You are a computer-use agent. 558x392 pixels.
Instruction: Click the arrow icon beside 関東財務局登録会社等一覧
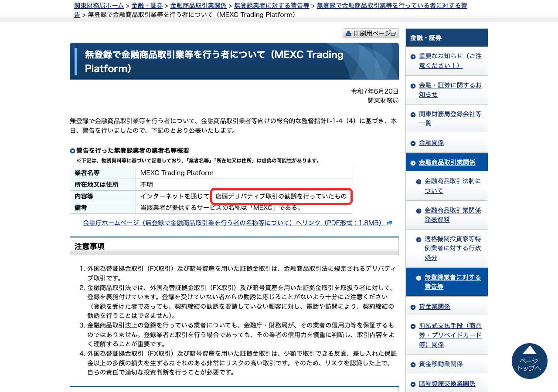[413, 114]
